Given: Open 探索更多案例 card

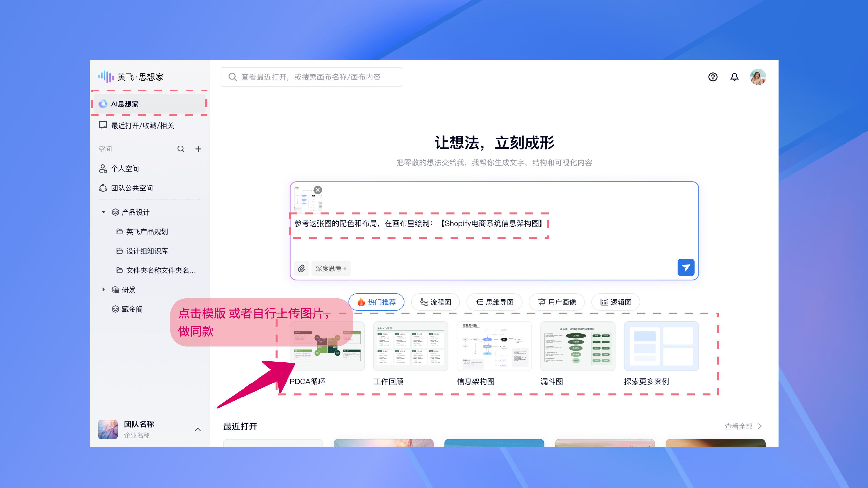Looking at the screenshot, I should (662, 346).
